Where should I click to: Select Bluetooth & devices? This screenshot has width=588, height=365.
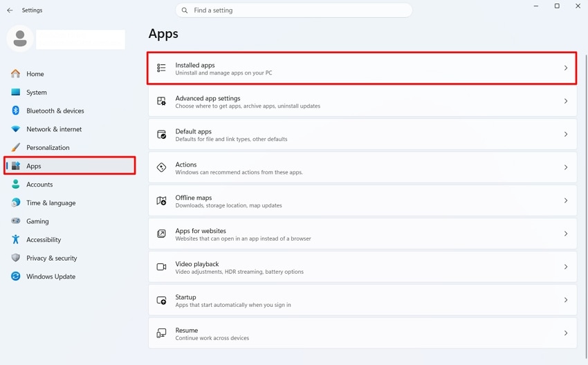click(x=69, y=111)
